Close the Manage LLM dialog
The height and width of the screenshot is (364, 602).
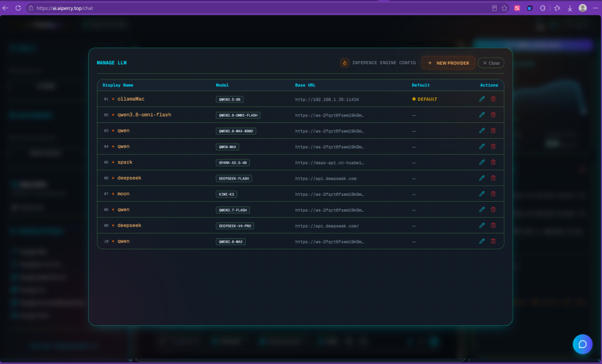491,63
